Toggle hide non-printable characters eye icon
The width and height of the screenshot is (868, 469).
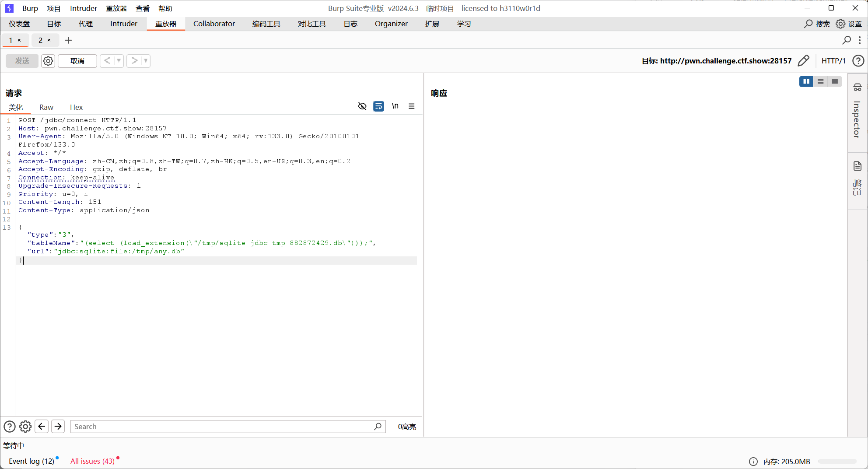pos(362,106)
